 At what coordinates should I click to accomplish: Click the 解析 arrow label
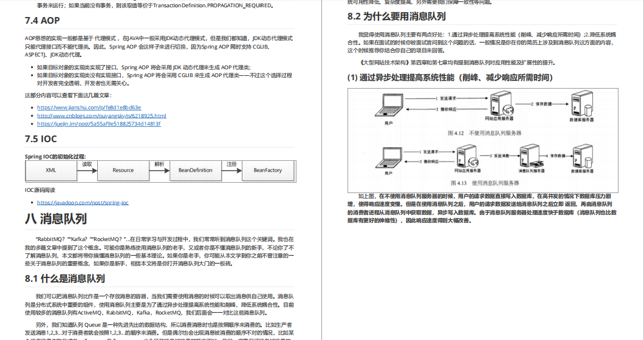[159, 165]
